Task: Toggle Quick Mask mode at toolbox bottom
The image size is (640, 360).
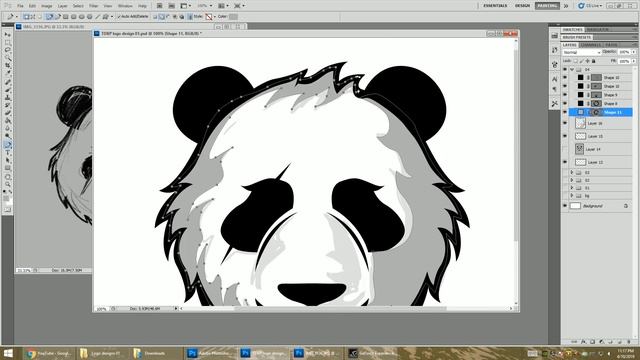Action: (x=7, y=209)
